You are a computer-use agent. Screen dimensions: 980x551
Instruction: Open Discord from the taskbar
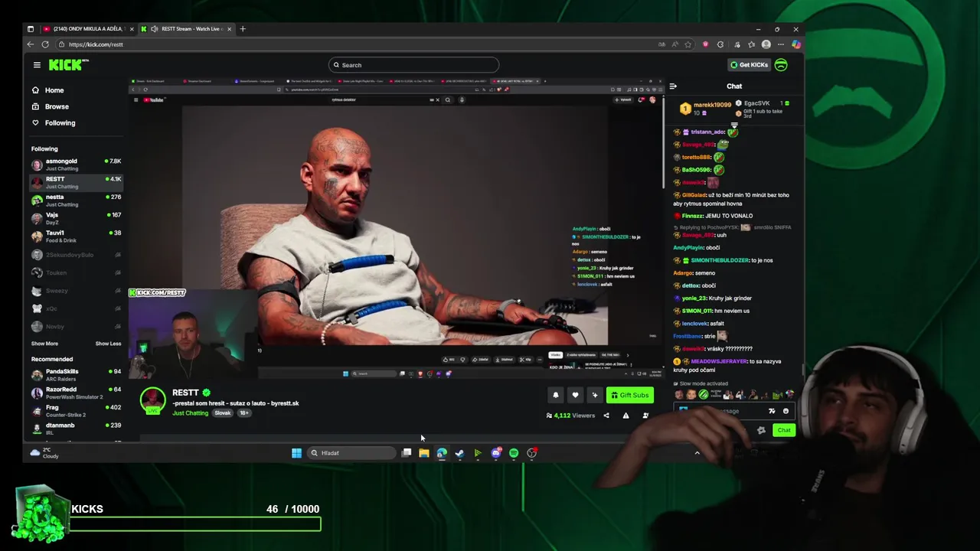tap(495, 453)
